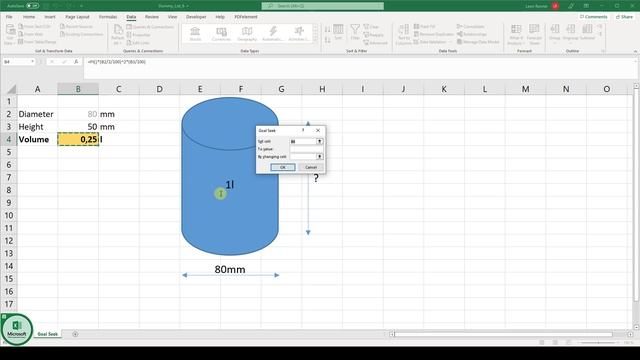640x360 pixels.
Task: Toggle the Filter funnel button
Action: point(355,32)
